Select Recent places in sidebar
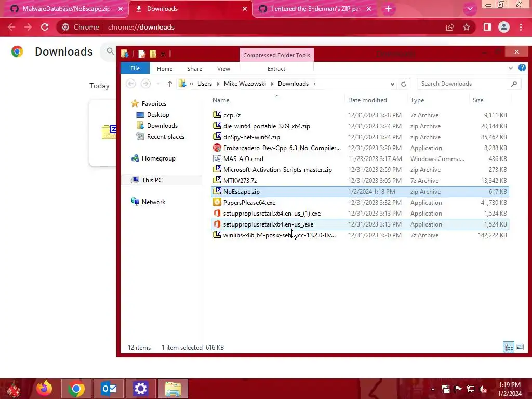This screenshot has height=399, width=532. pyautogui.click(x=166, y=137)
